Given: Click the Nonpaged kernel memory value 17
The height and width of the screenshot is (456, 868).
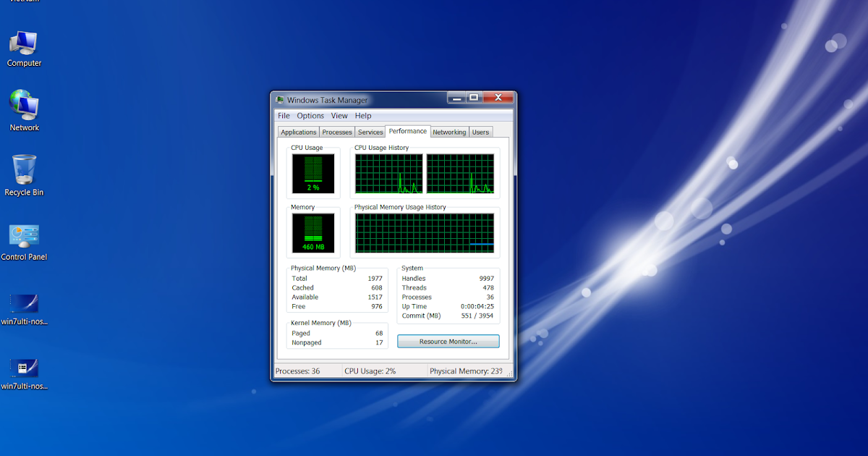Looking at the screenshot, I should click(379, 343).
